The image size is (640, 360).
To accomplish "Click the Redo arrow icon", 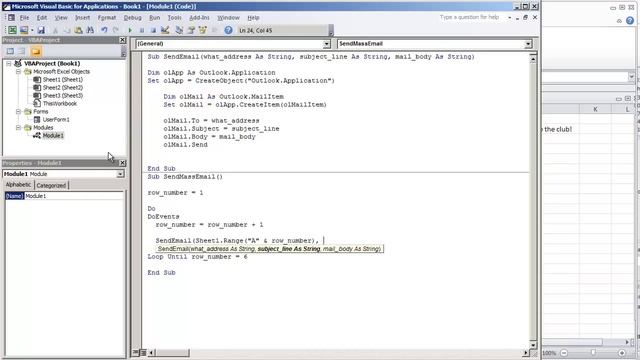I will point(116,30).
